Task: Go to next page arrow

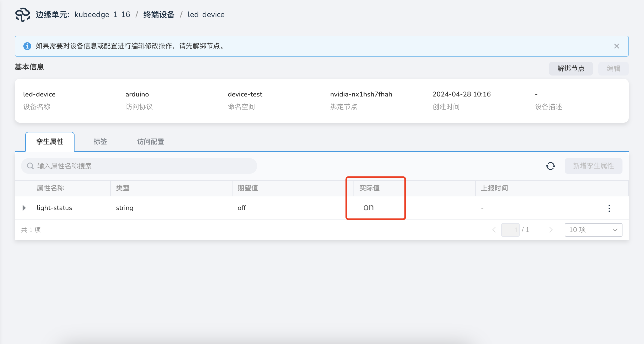Action: pyautogui.click(x=551, y=230)
